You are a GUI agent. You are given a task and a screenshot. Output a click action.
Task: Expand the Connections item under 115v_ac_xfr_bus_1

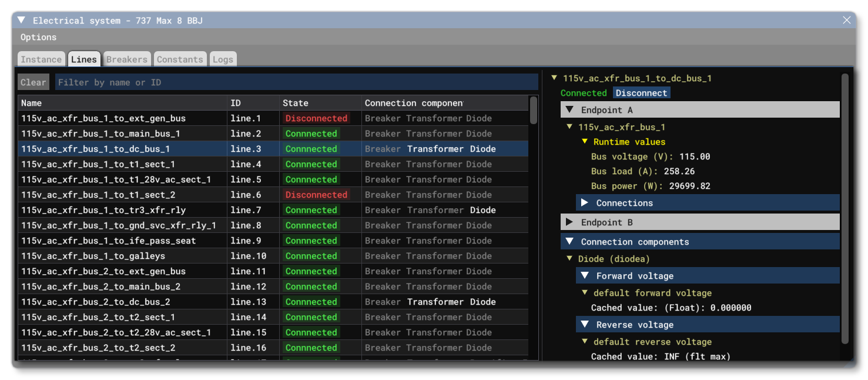[x=583, y=202]
